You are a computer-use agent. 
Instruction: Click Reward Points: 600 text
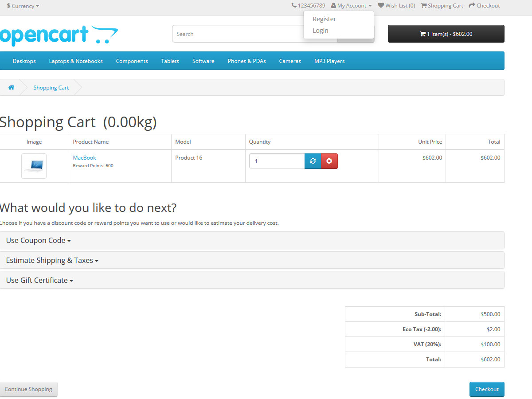93,166
